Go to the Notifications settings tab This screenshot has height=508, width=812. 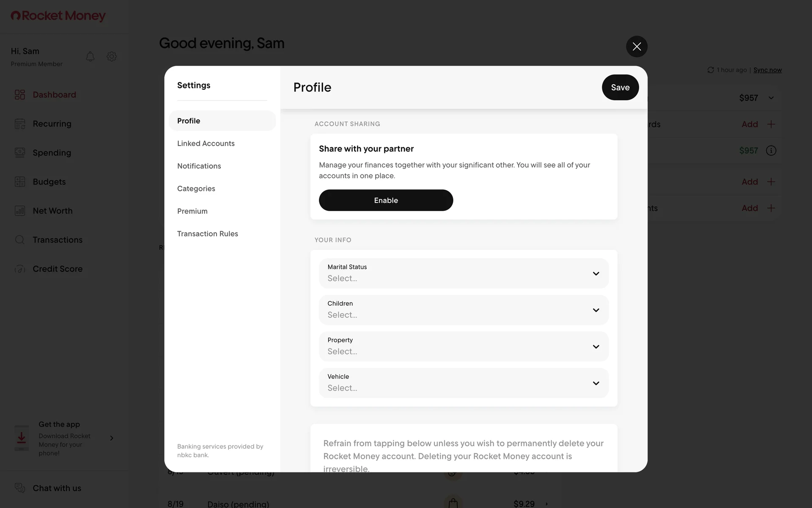point(199,166)
